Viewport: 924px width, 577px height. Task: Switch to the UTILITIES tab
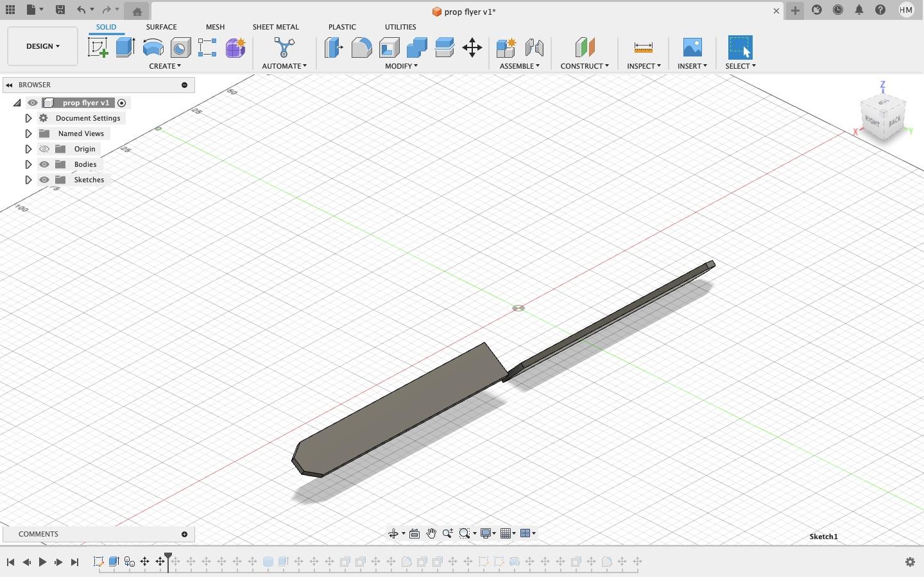coord(400,27)
